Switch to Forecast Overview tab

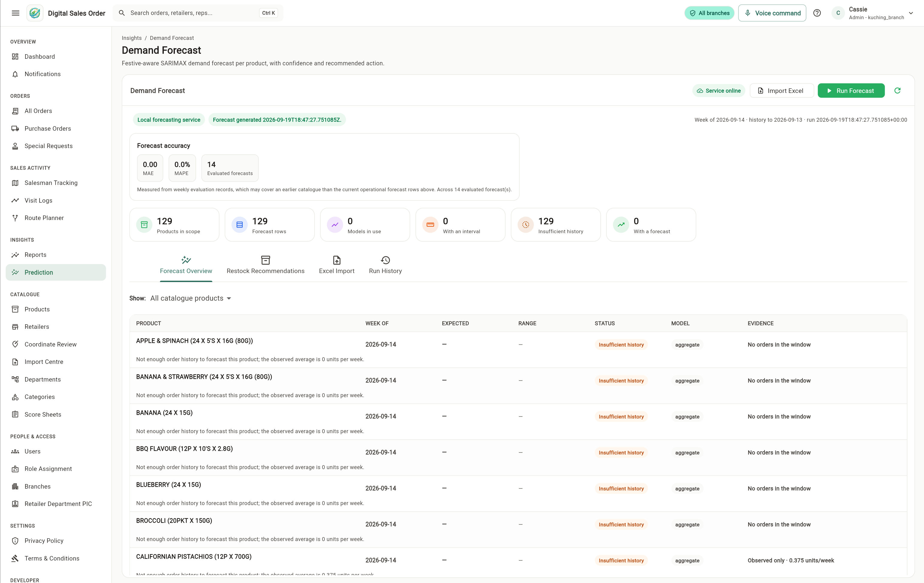pos(186,265)
